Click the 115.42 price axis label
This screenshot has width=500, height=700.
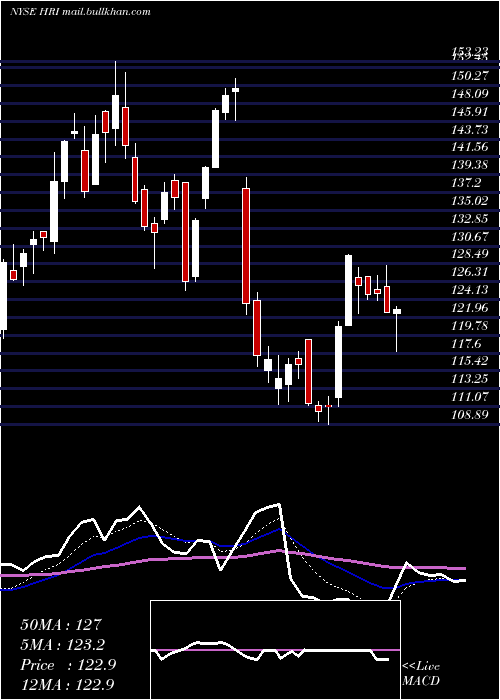point(469,361)
